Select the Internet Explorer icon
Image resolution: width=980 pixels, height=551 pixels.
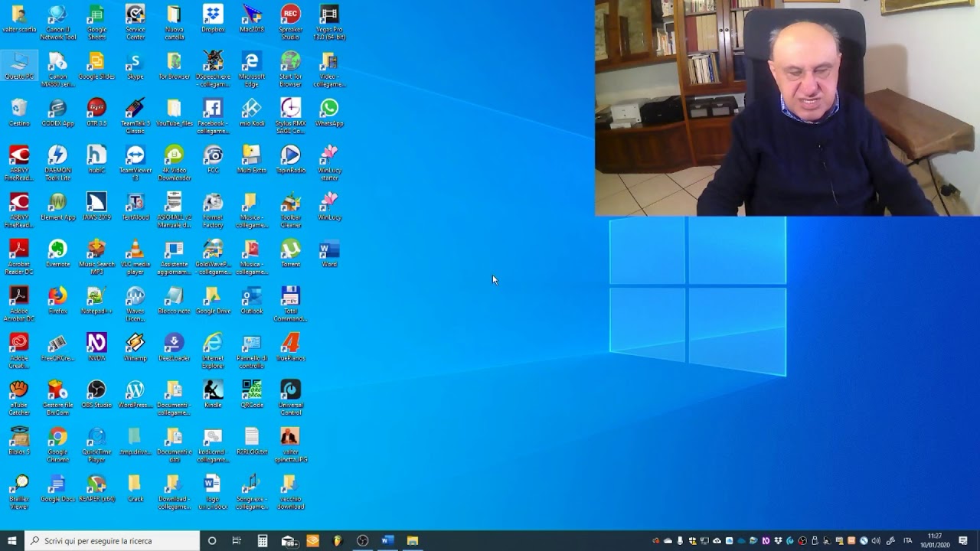[213, 350]
